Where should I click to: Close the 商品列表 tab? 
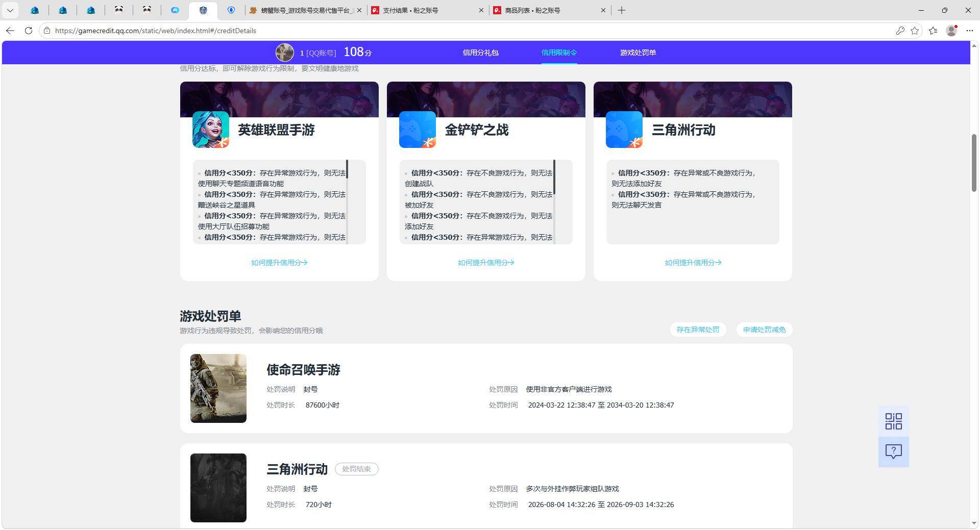[603, 10]
